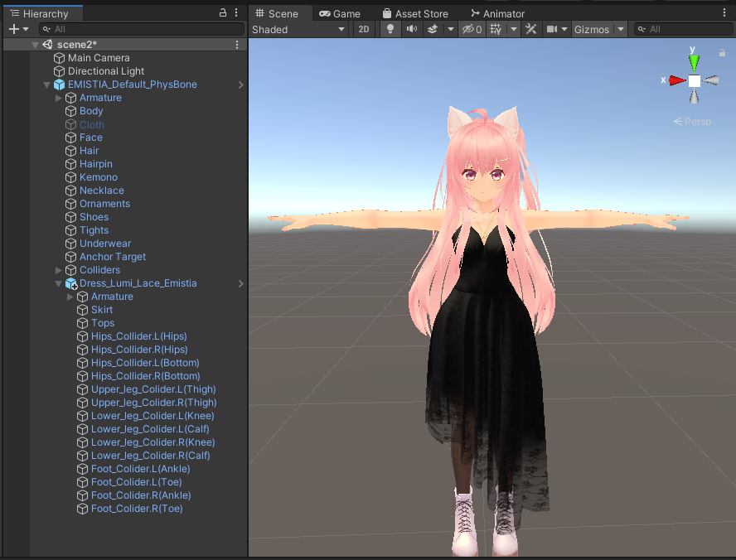This screenshot has height=560, width=736.
Task: Toggle scene lighting bulb icon
Action: pyautogui.click(x=390, y=29)
